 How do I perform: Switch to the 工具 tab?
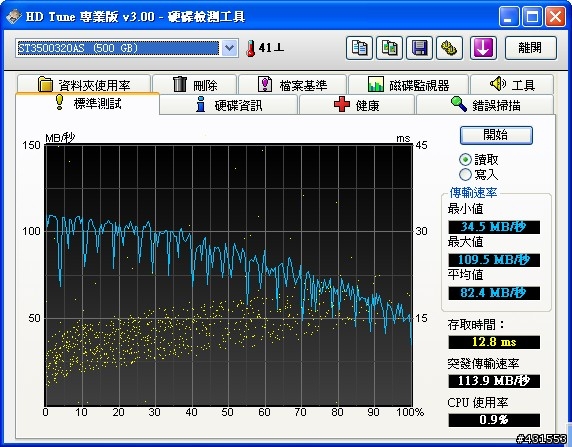(x=512, y=84)
